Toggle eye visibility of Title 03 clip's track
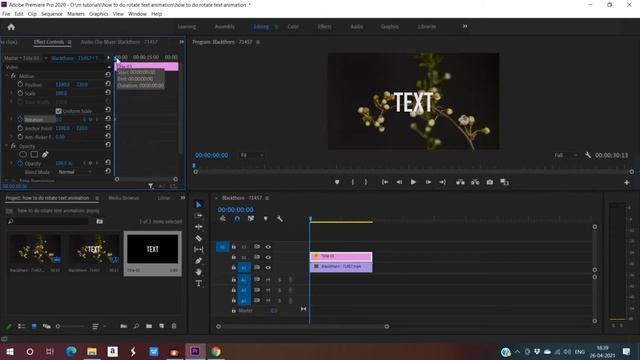Viewport: 640px width, 360px height. click(x=268, y=257)
